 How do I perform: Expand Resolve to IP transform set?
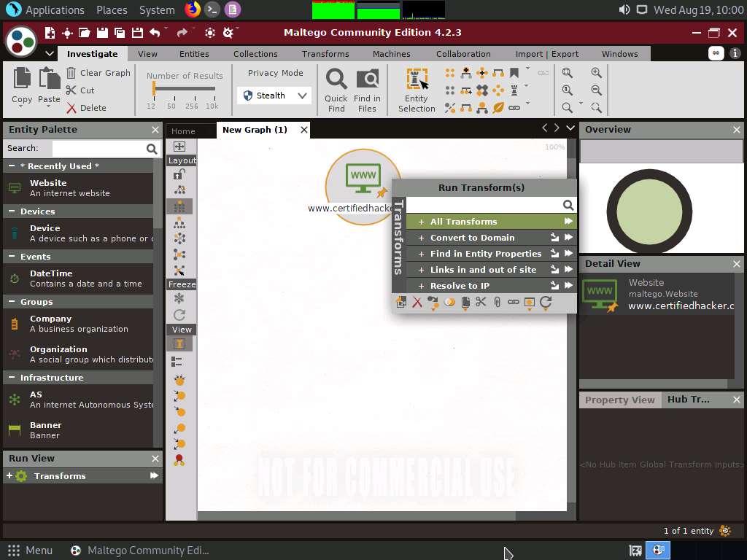pyautogui.click(x=421, y=286)
